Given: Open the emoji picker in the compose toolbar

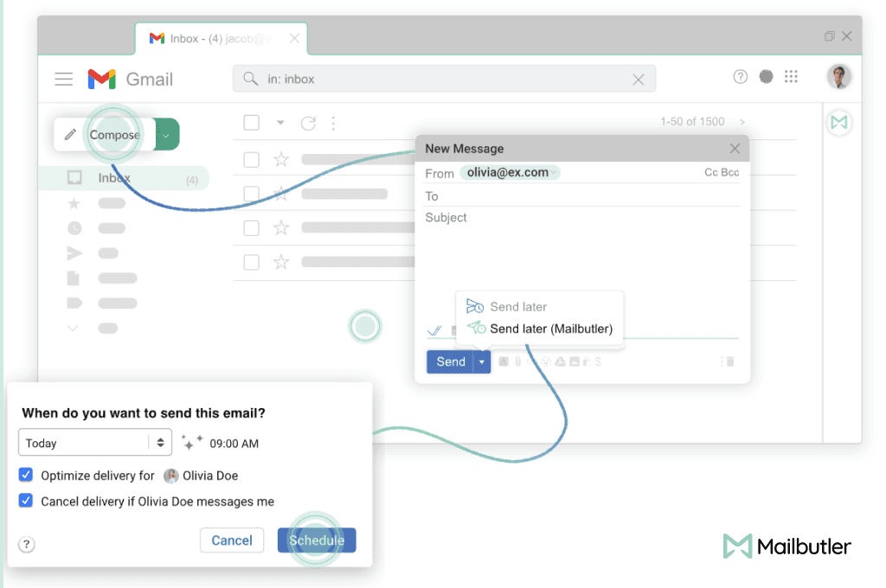Looking at the screenshot, I should [546, 361].
